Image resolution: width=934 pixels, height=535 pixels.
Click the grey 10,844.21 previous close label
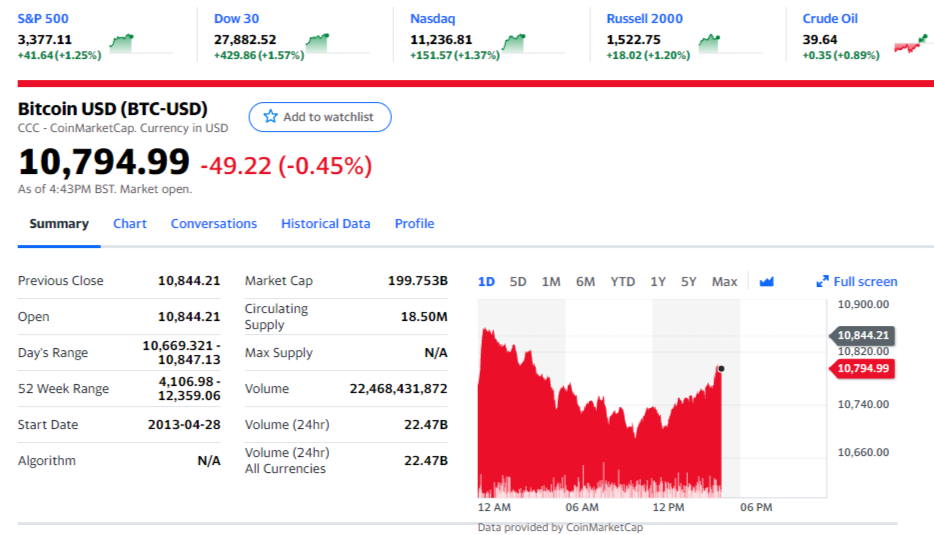(x=862, y=335)
